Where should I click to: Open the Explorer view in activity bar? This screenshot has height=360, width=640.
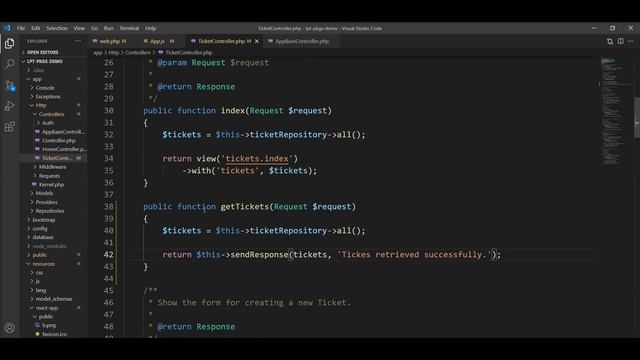click(9, 43)
